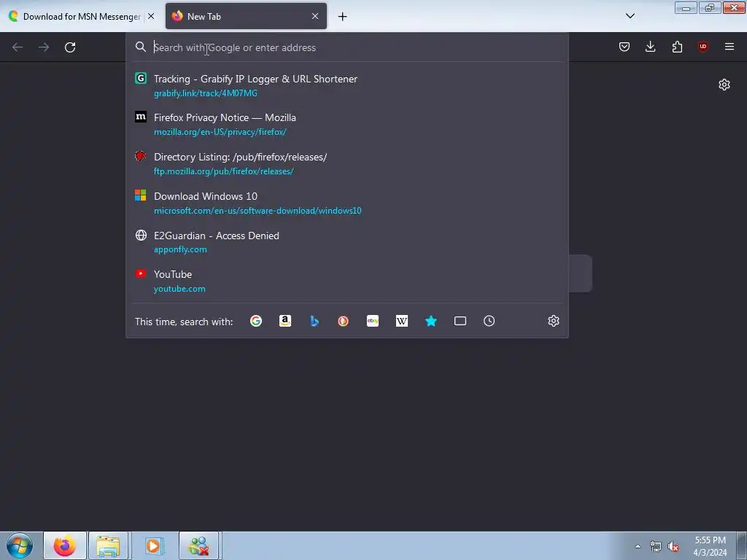Open Download Windows 10 suggestion

[x=347, y=203]
